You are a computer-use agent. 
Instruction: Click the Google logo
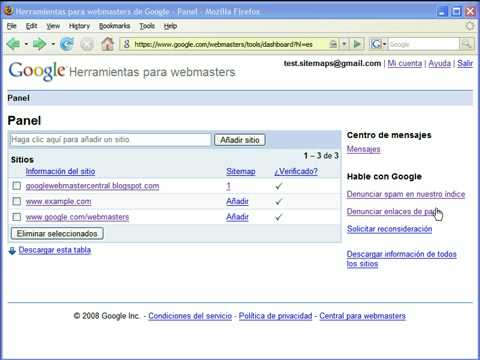coord(37,71)
